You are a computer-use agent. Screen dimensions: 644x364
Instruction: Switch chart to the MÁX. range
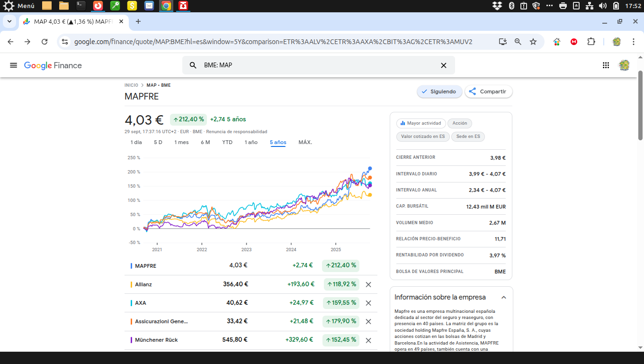click(x=305, y=142)
